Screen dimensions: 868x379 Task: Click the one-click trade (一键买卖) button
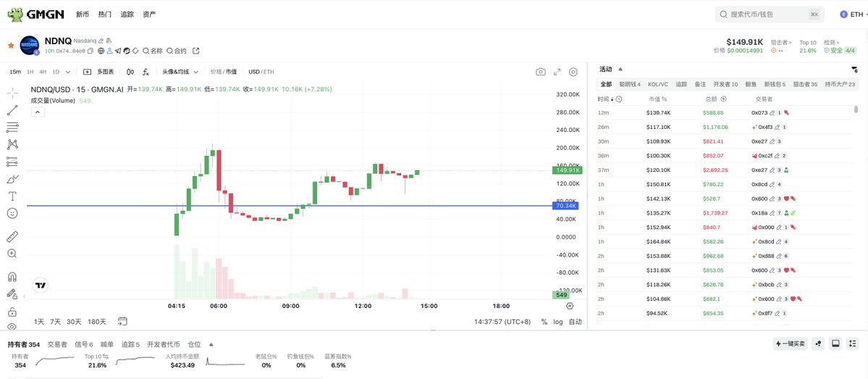pyautogui.click(x=790, y=343)
